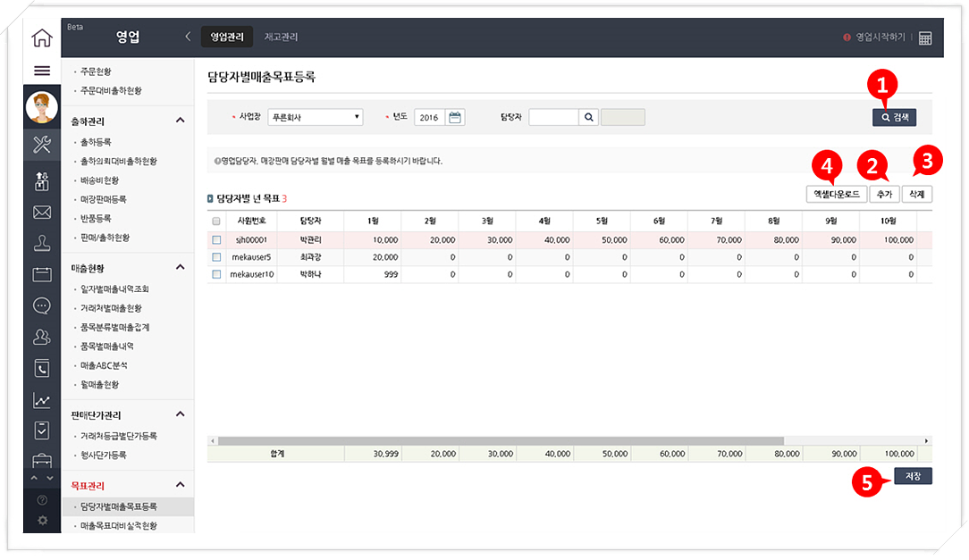This screenshot has height=560, width=969.
Task: Open the calculator icon in the top bar
Action: 925,38
